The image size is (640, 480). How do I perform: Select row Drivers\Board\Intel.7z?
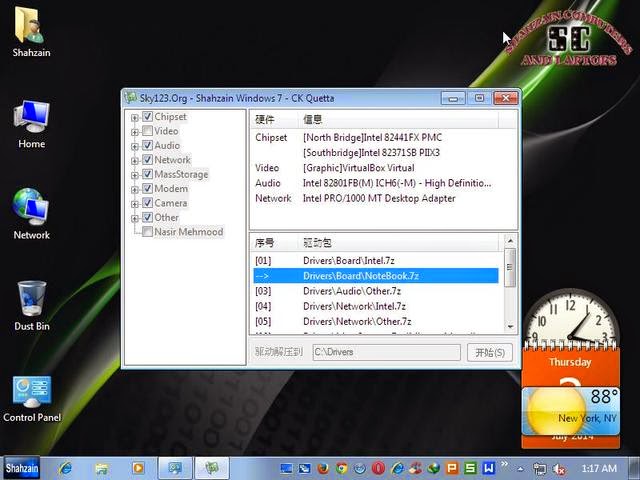click(x=376, y=261)
